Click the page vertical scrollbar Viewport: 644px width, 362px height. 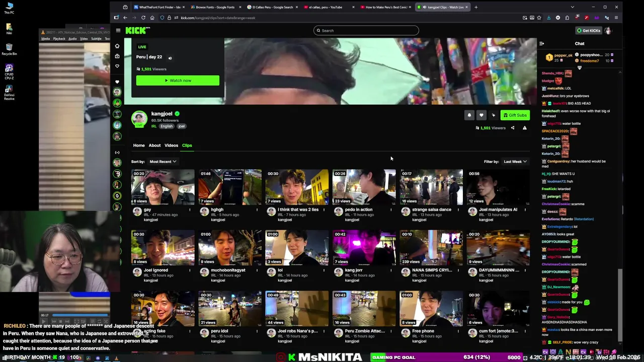620,304
